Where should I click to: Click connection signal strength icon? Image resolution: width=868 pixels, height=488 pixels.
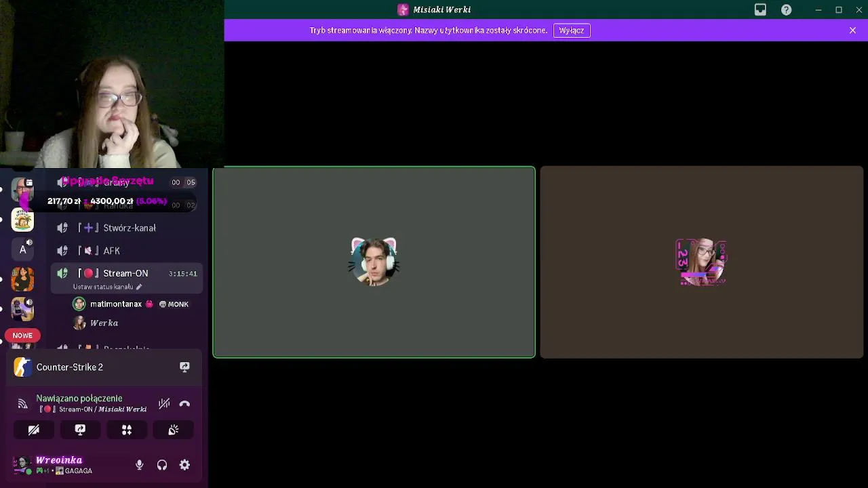22,404
